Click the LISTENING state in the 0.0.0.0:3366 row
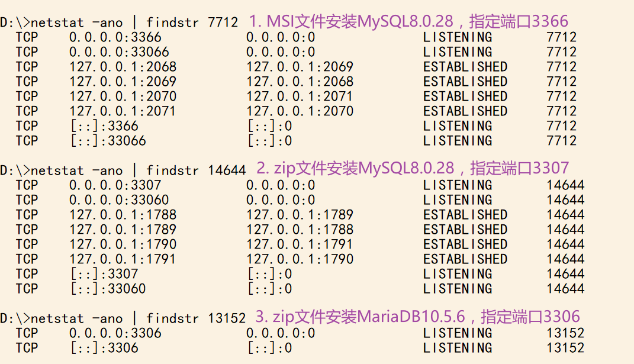The height and width of the screenshot is (364, 634). pyautogui.click(x=458, y=37)
